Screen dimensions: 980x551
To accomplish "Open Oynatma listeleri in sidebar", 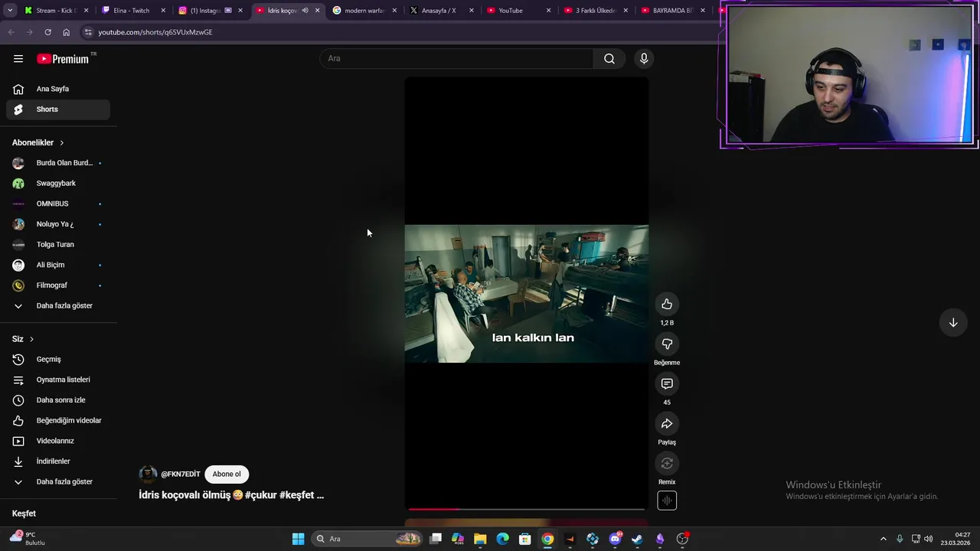I will coord(58,380).
